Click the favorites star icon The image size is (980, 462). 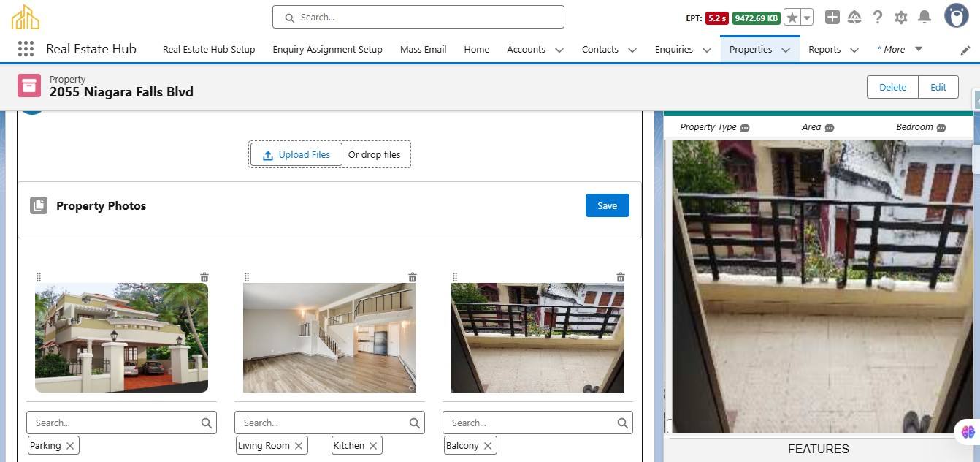792,18
